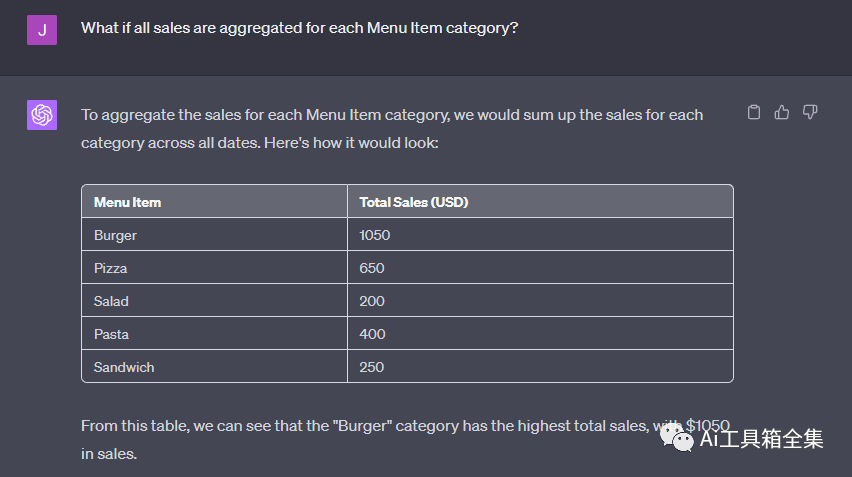Click the user question about aggregated sales
Screen dimensions: 852x477
point(299,28)
